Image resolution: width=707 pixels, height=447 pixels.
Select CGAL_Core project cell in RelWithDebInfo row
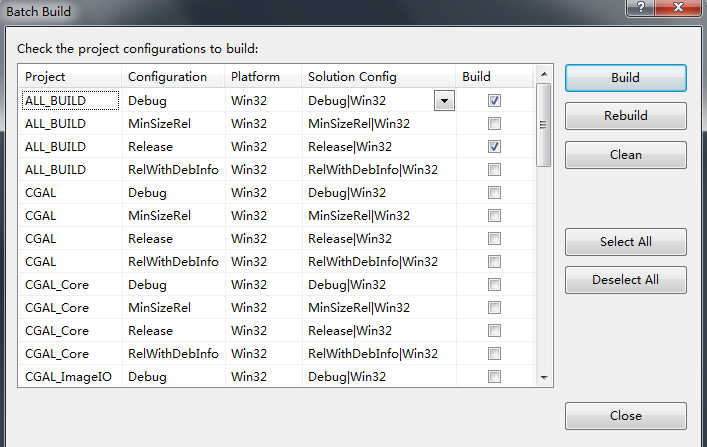click(70, 354)
